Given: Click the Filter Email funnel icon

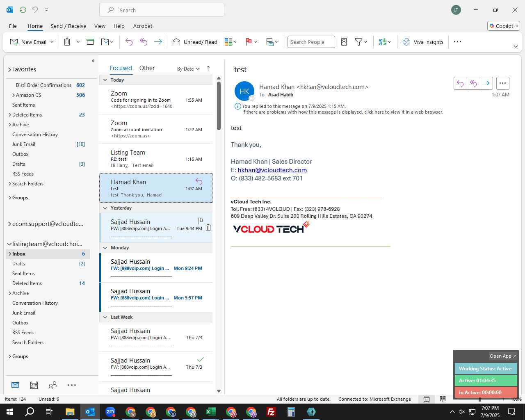Looking at the screenshot, I should (358, 42).
